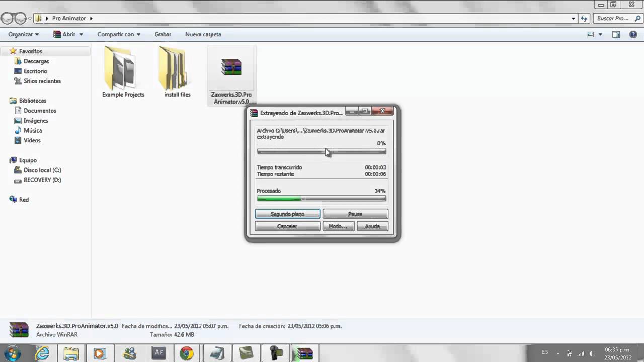Pause extraction with the Pausa button
This screenshot has height=362, width=644.
(x=355, y=214)
